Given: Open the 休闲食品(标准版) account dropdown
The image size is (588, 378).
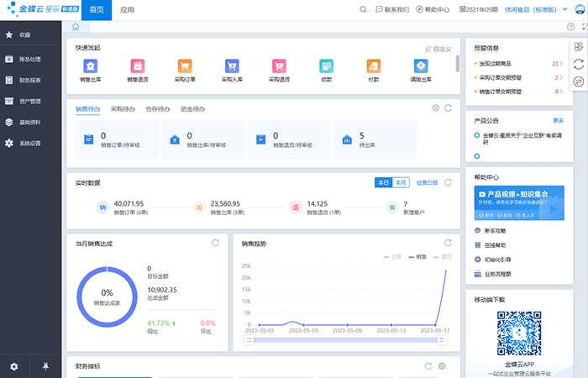Looking at the screenshot, I should (538, 10).
